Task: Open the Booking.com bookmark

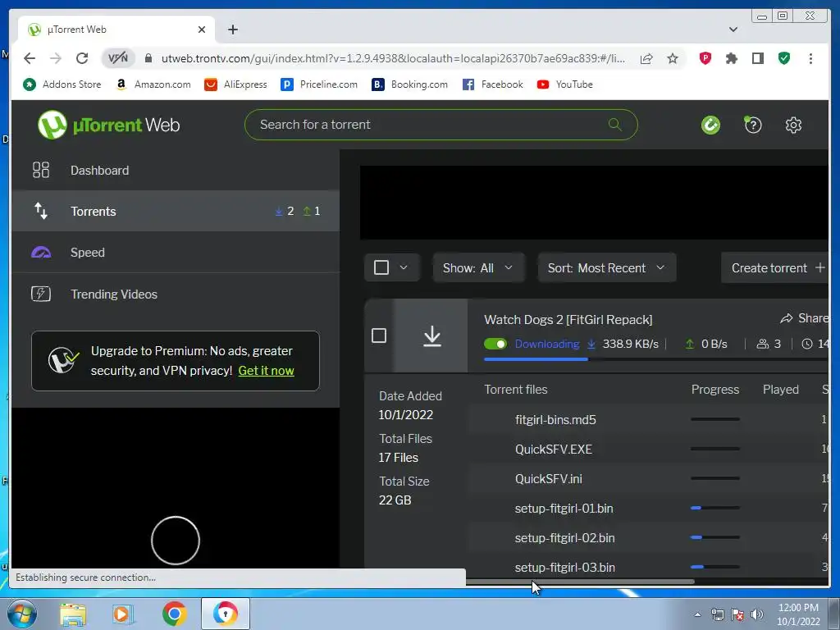Action: tap(410, 84)
